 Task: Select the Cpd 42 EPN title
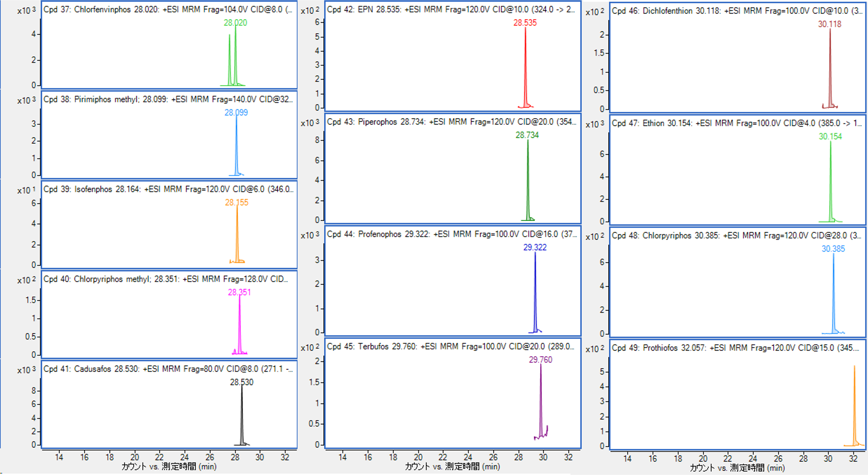(x=451, y=9)
